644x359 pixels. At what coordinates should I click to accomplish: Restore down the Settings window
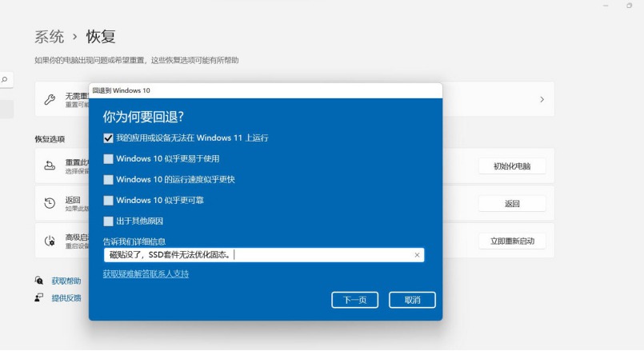[x=630, y=6]
